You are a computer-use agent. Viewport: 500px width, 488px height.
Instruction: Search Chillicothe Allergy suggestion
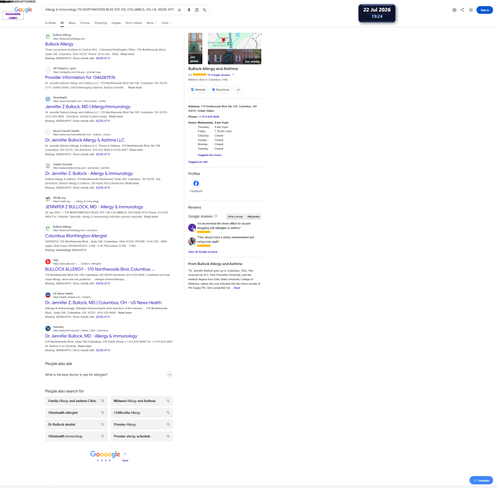click(142, 413)
